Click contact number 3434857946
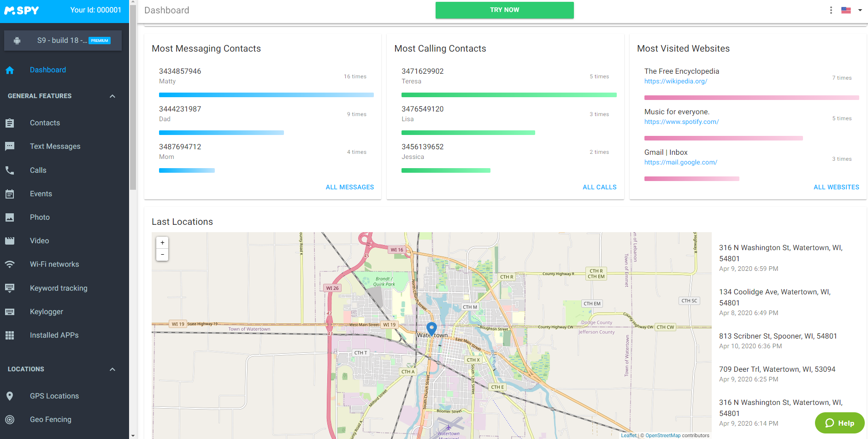The height and width of the screenshot is (439, 868). pos(180,71)
